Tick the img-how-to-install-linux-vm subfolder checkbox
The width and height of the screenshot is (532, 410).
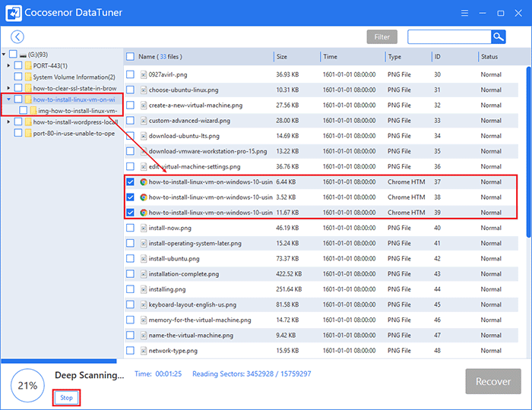tap(23, 110)
